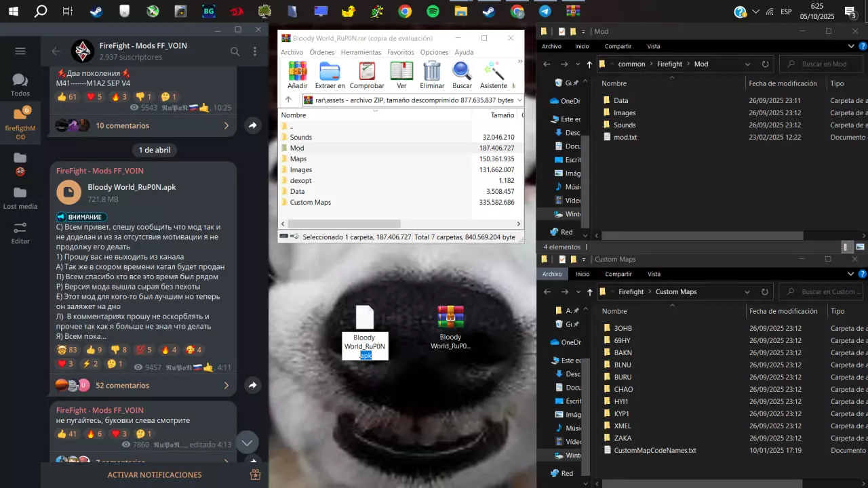Click the Buscar en Mod search field
The width and height of the screenshot is (868, 488).
point(824,64)
